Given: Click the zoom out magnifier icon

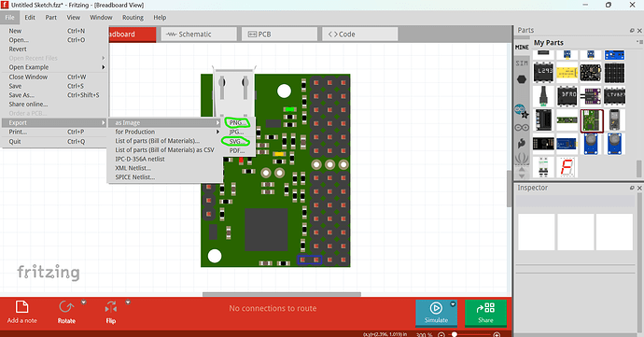Looking at the screenshot, I should 441,334.
